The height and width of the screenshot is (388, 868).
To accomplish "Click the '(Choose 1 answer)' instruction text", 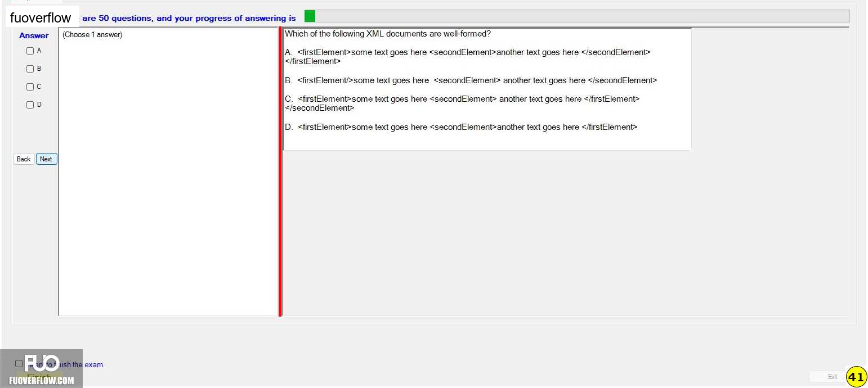I will point(92,35).
